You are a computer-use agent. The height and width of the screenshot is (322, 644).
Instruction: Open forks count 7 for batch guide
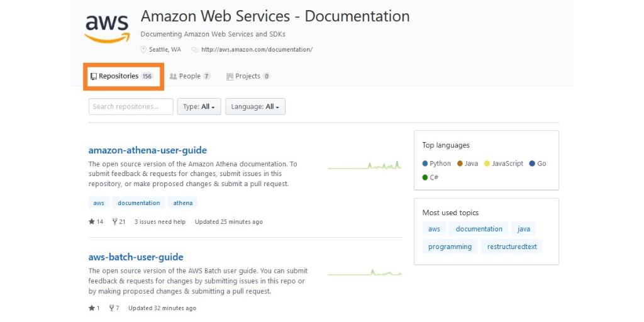(114, 308)
